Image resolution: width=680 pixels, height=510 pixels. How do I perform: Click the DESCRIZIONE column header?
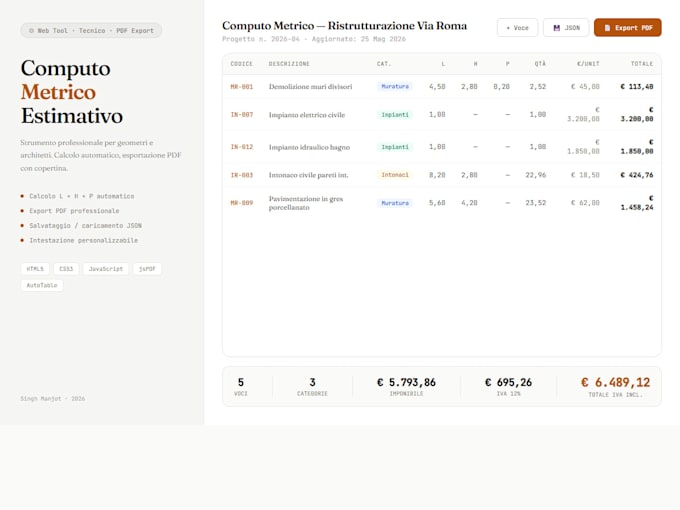pos(289,64)
